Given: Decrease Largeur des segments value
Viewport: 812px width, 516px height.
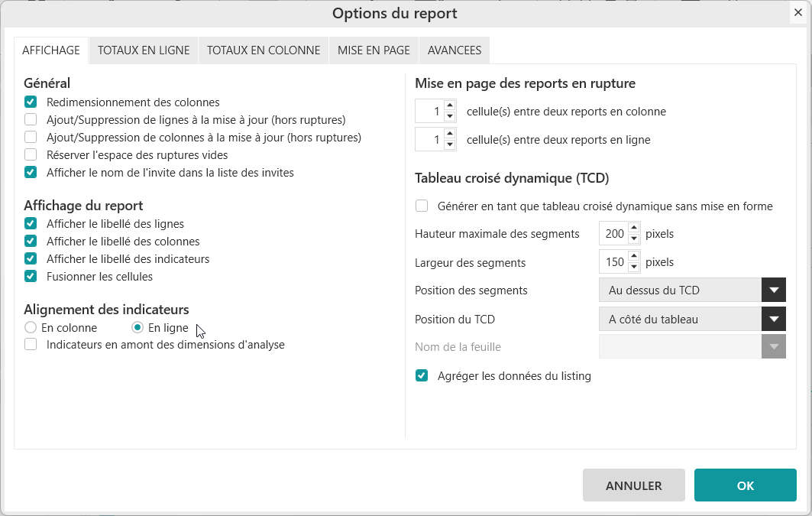Looking at the screenshot, I should click(x=634, y=268).
